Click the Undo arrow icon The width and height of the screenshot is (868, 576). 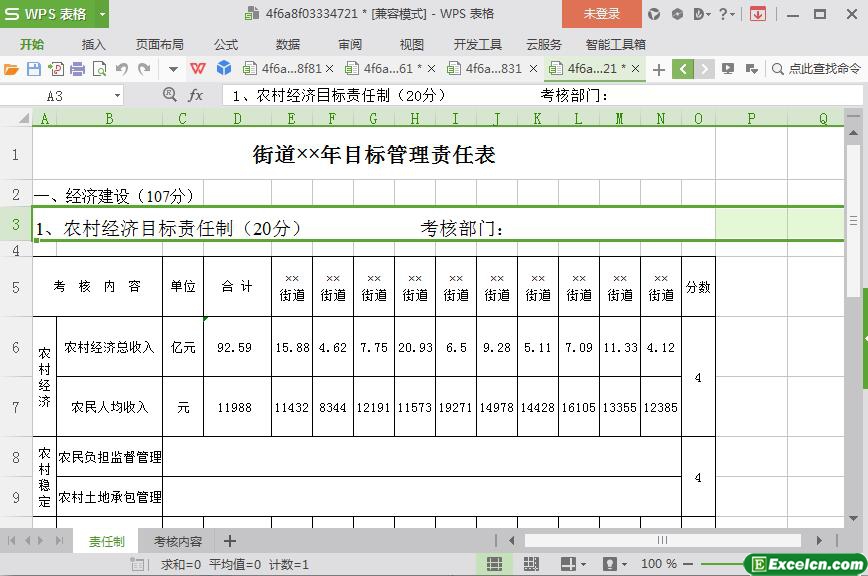tap(122, 69)
